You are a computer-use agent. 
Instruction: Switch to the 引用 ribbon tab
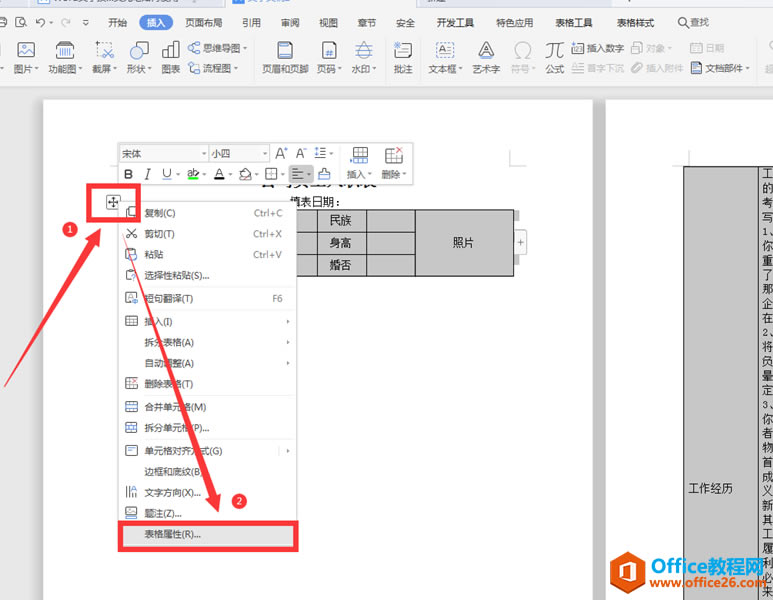(x=251, y=23)
